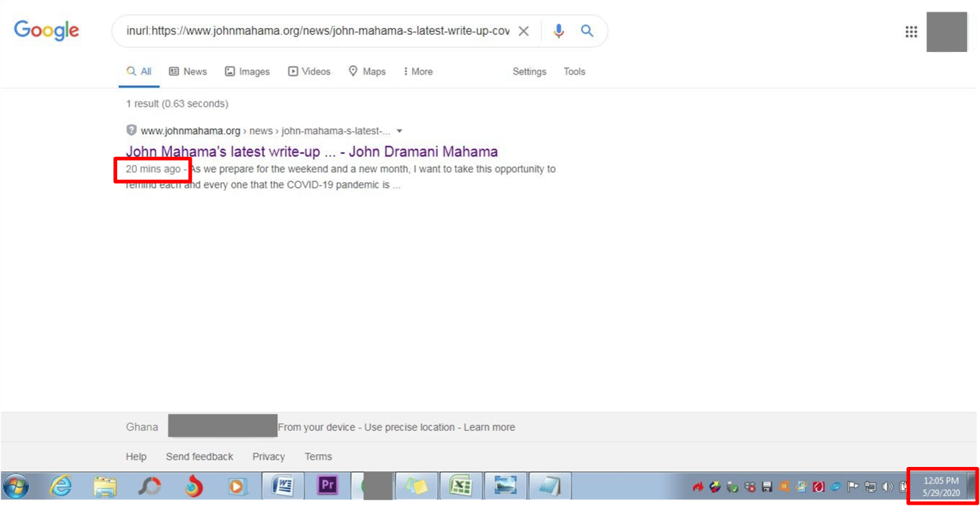The height and width of the screenshot is (506, 980).
Task: Click 'Use precise location' link
Action: [409, 427]
